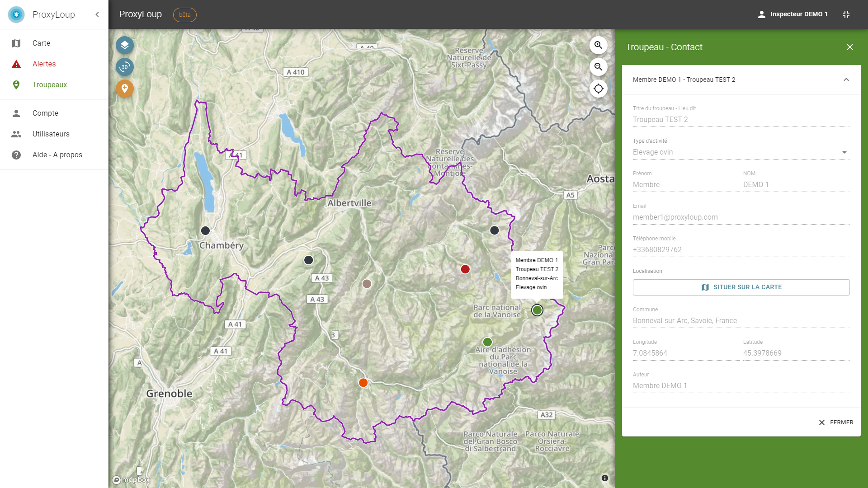This screenshot has width=868, height=488.
Task: Select the dark marker near A 43 road
Action: pos(308,260)
